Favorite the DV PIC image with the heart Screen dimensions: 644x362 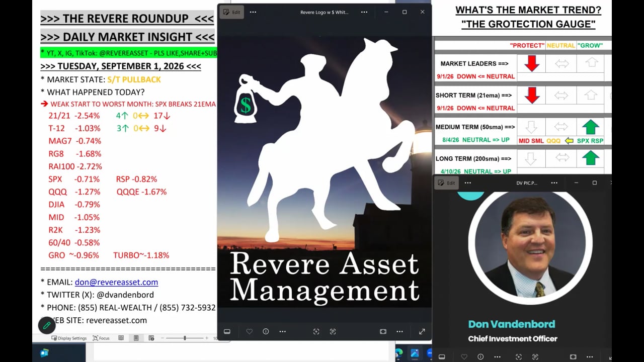(464, 357)
